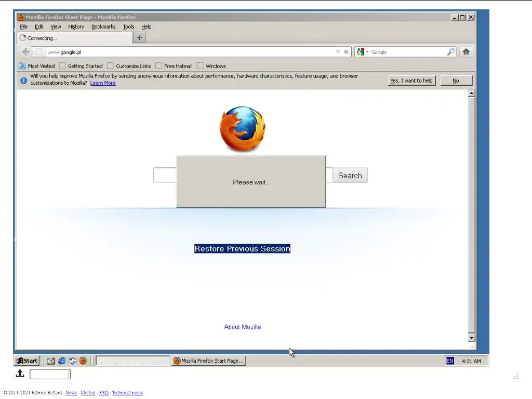This screenshot has height=399, width=532.
Task: Click the scrollbar down arrow
Action: 471,338
